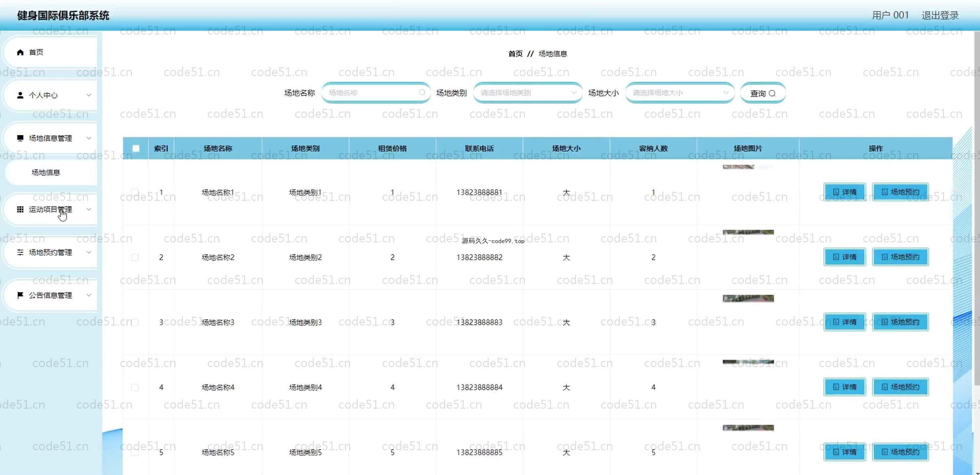Click 首页 in the breadcrumb

pyautogui.click(x=515, y=54)
